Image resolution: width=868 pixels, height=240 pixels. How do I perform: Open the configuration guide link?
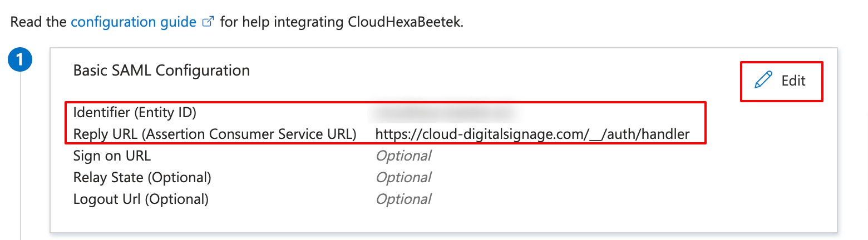133,23
